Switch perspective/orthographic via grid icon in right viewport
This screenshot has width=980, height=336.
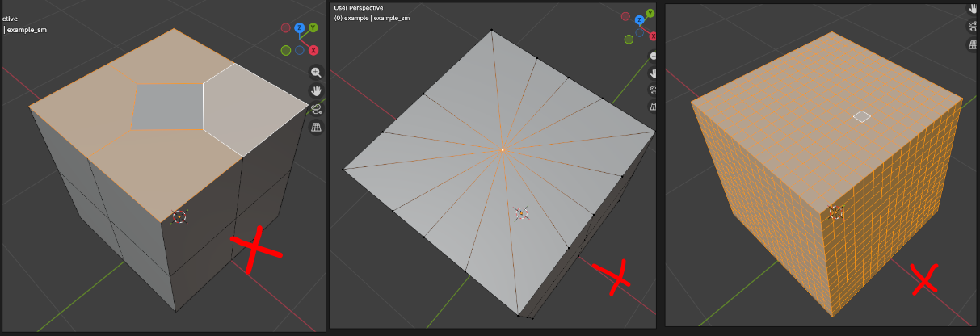[x=973, y=44]
